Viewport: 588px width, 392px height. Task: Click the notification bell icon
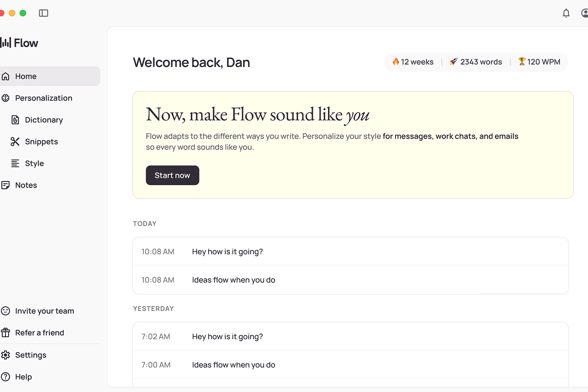click(x=566, y=13)
